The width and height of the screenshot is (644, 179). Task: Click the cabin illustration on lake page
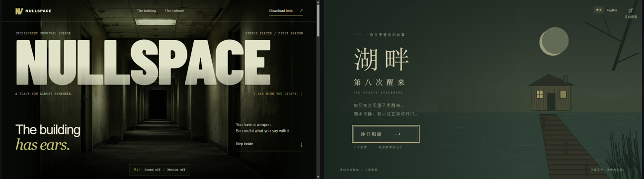tap(551, 92)
